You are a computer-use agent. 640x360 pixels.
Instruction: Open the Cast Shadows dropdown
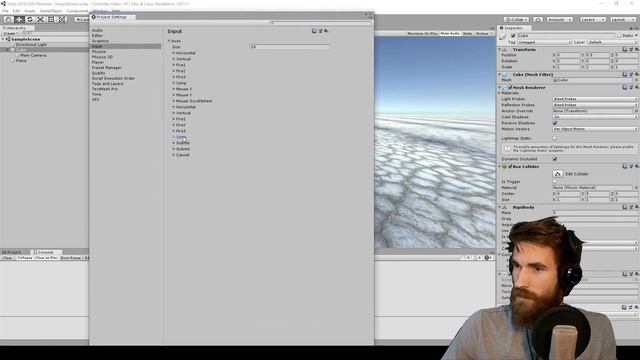pos(595,117)
